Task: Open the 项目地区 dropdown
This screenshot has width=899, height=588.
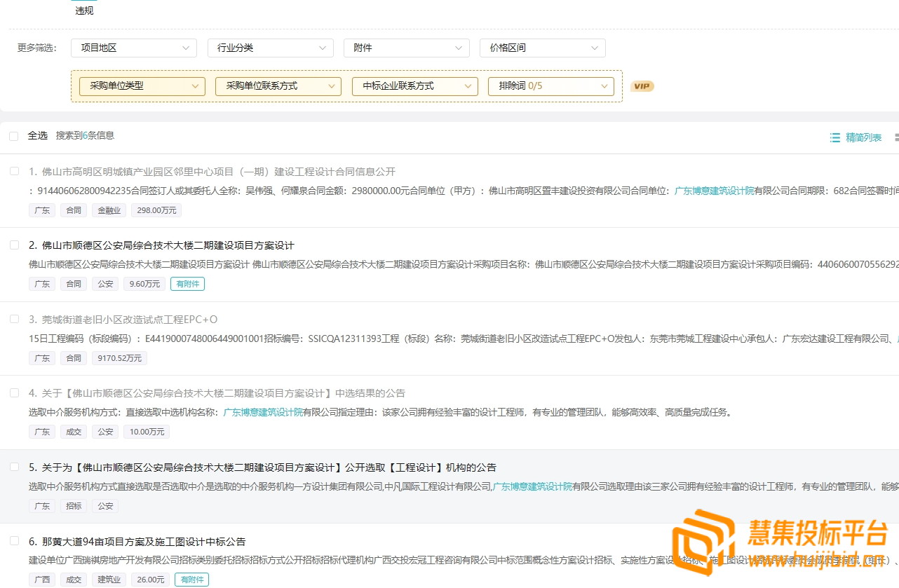Action: click(134, 48)
